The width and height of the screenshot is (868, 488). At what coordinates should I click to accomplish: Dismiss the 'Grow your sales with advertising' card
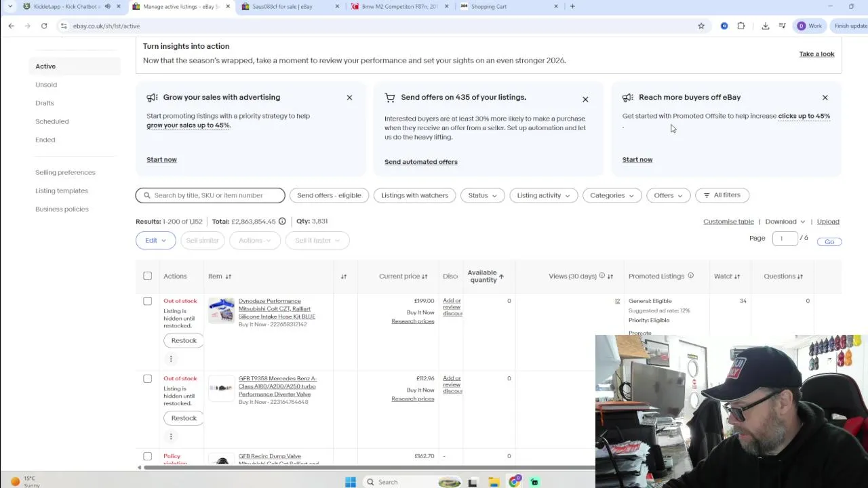[349, 98]
